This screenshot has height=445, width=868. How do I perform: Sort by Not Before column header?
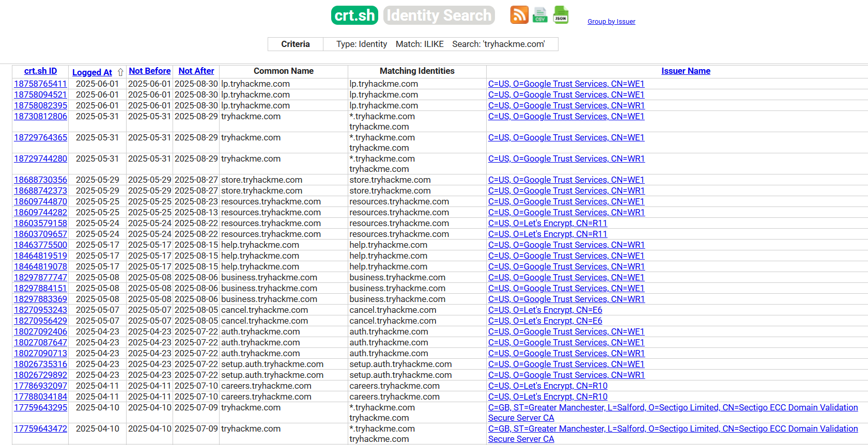pyautogui.click(x=150, y=71)
